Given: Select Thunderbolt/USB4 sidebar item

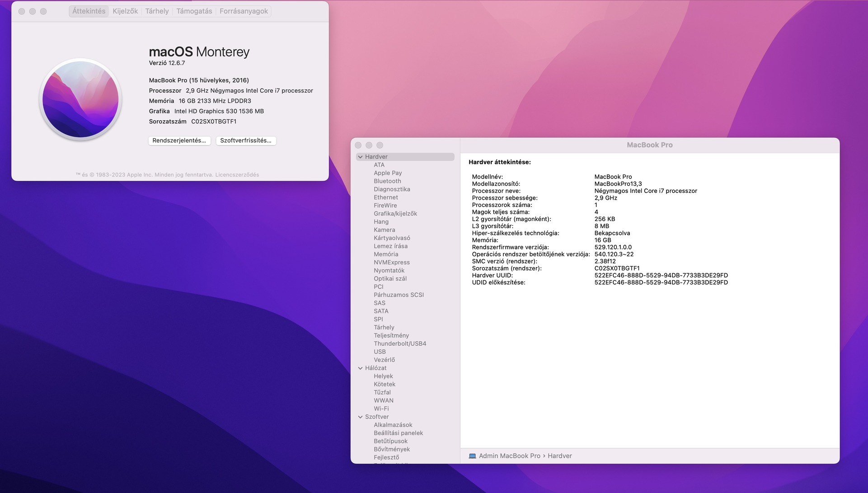Looking at the screenshot, I should click(x=399, y=344).
